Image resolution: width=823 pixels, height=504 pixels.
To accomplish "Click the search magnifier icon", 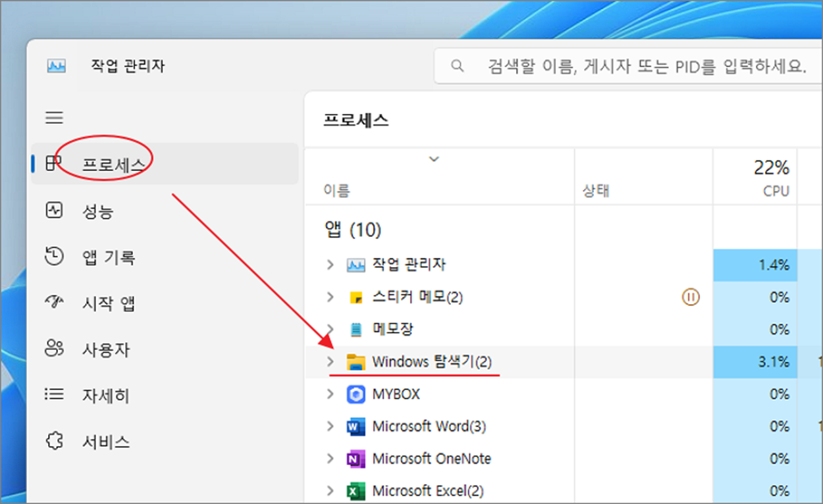I will point(456,66).
